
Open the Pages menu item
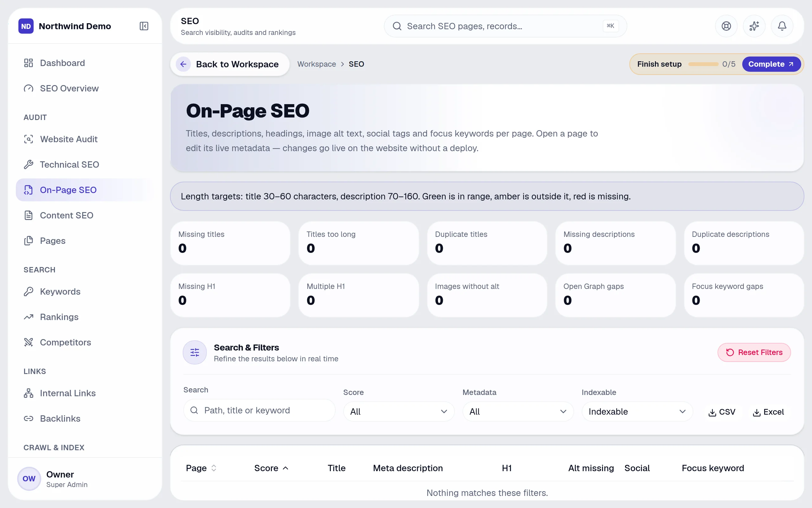click(x=85, y=241)
